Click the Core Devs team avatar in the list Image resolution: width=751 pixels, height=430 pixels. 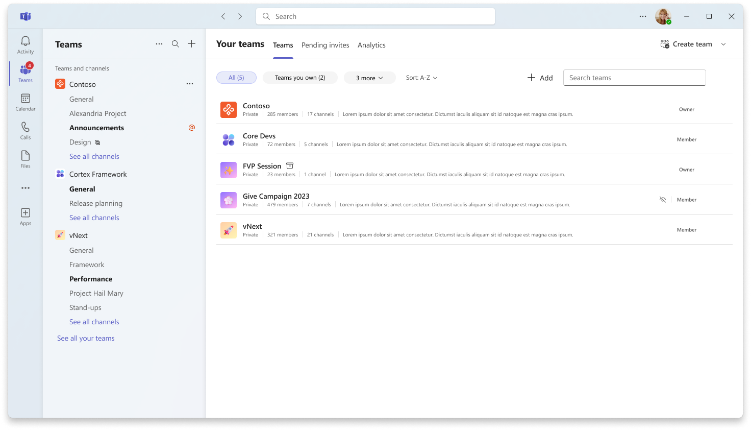pos(228,140)
